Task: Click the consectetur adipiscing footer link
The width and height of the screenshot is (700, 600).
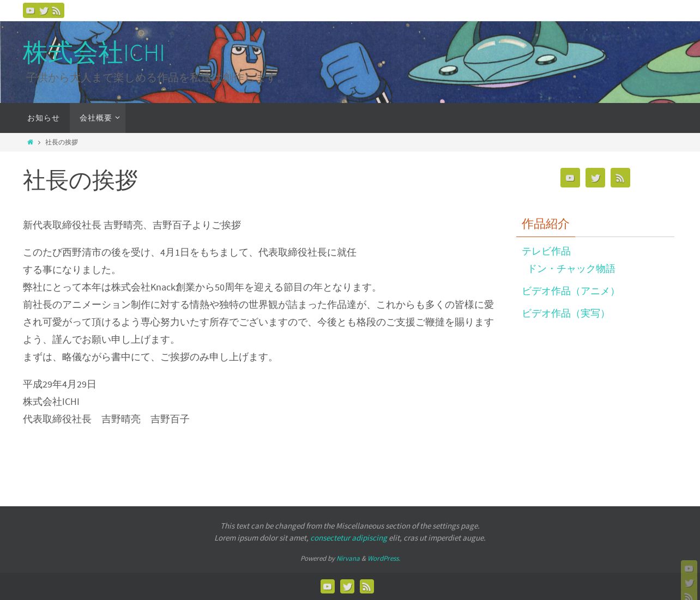Action: 348,538
